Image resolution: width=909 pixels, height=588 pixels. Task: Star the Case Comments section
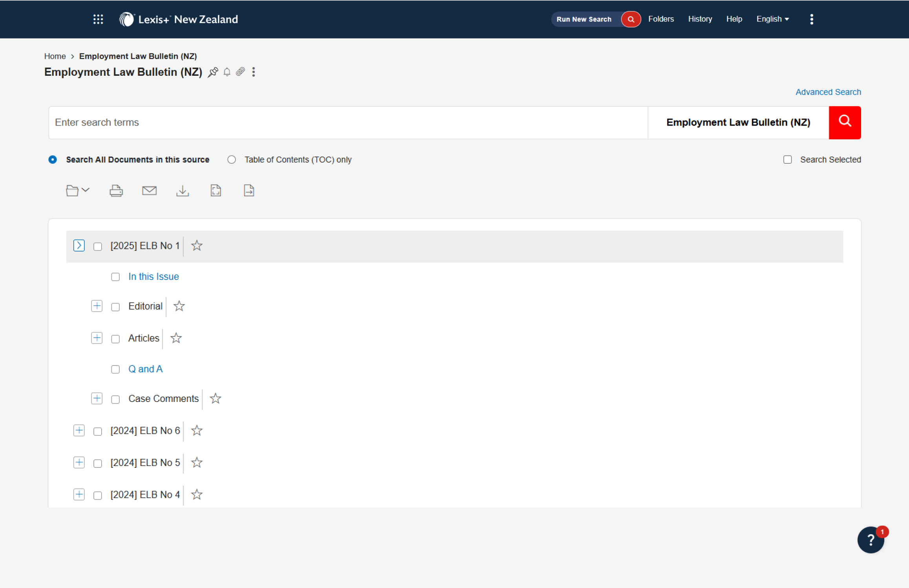tap(215, 398)
